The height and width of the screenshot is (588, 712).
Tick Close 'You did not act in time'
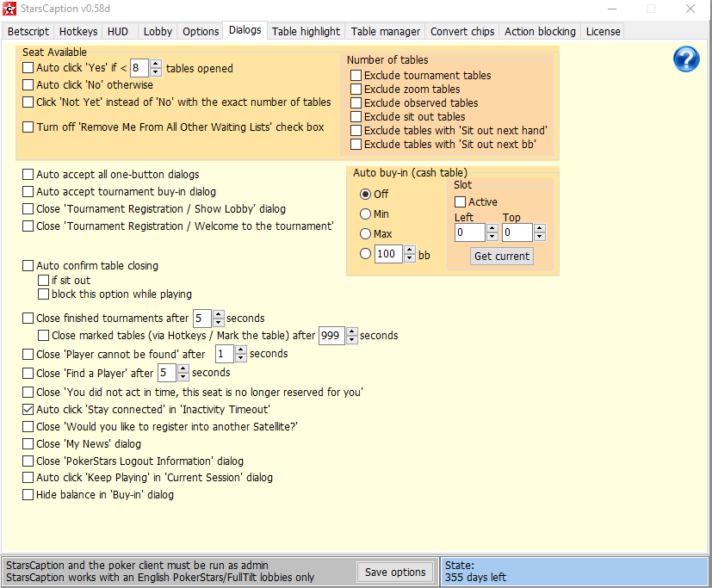(x=28, y=393)
